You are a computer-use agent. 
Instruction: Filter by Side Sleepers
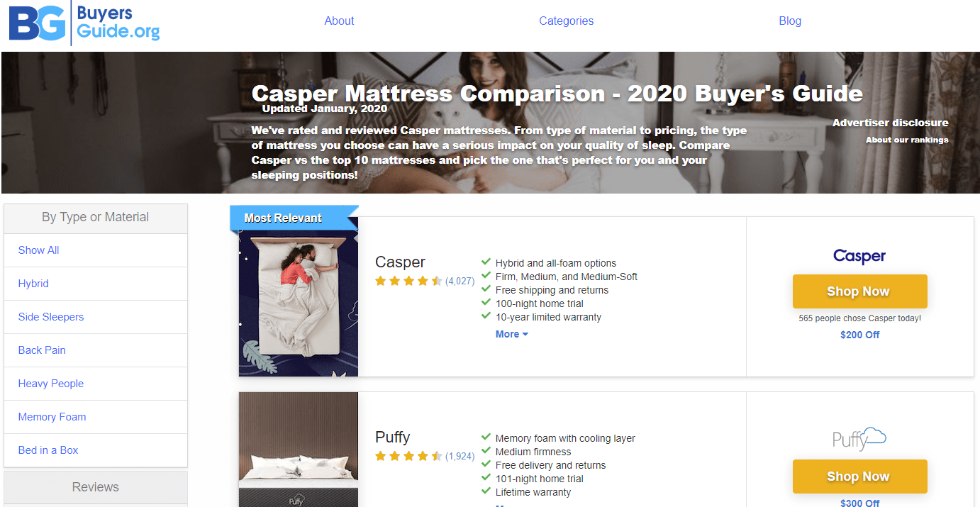[x=96, y=317]
